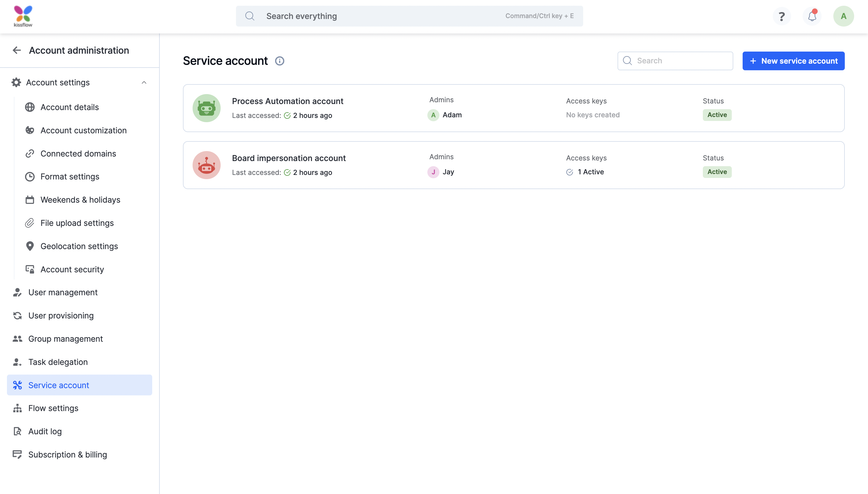This screenshot has height=494, width=868.
Task: Go back using the arrow beside Account administration
Action: pos(17,50)
